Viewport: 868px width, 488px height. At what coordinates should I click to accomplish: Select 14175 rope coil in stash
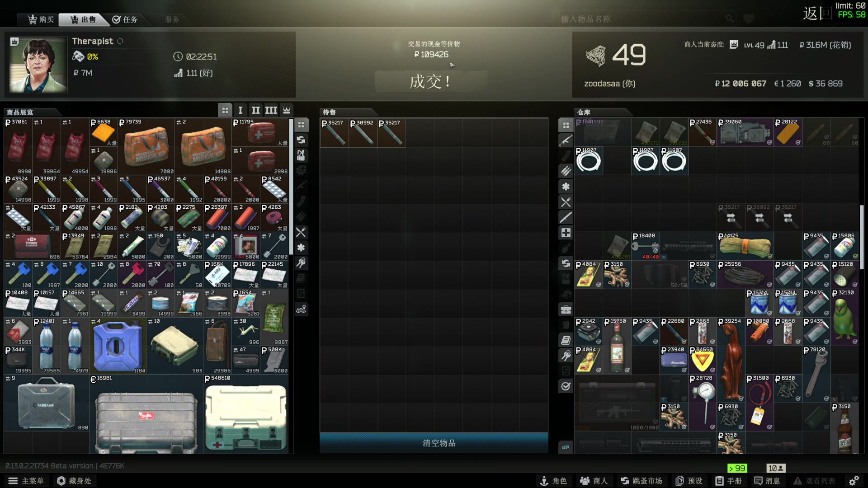pos(745,246)
